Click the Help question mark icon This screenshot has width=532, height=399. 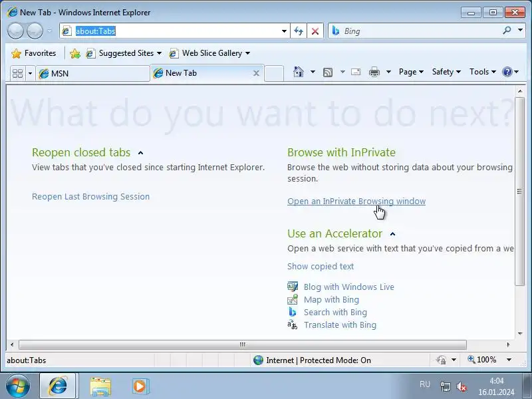point(507,72)
